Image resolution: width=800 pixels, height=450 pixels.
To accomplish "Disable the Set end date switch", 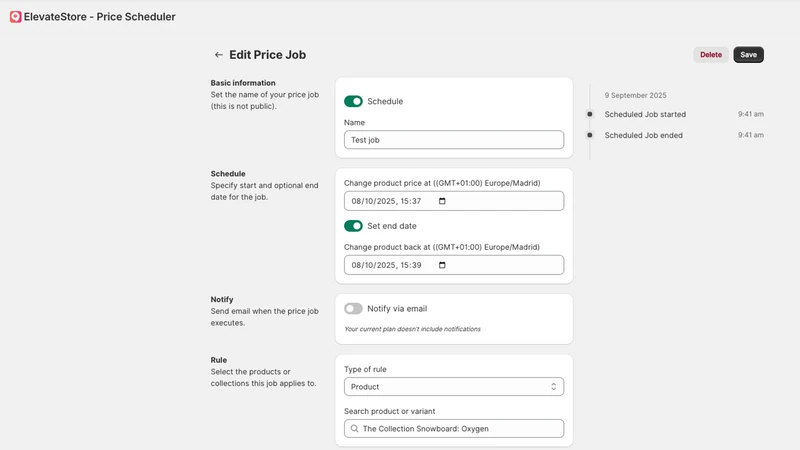I will pyautogui.click(x=353, y=226).
